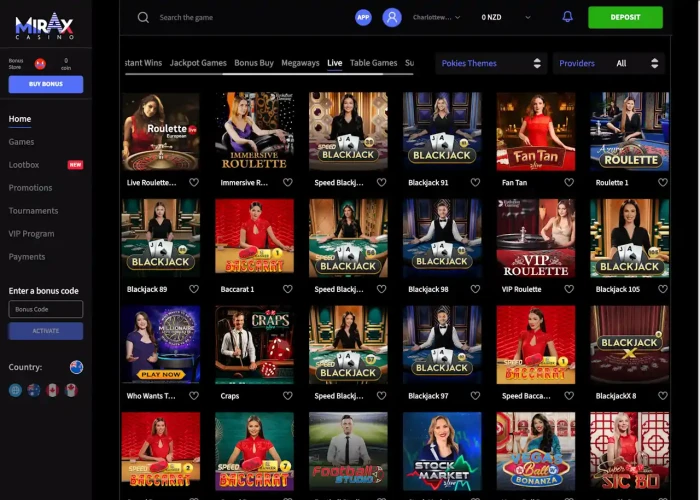
Task: Click the Mirax Casino logo
Action: pyautogui.click(x=45, y=26)
